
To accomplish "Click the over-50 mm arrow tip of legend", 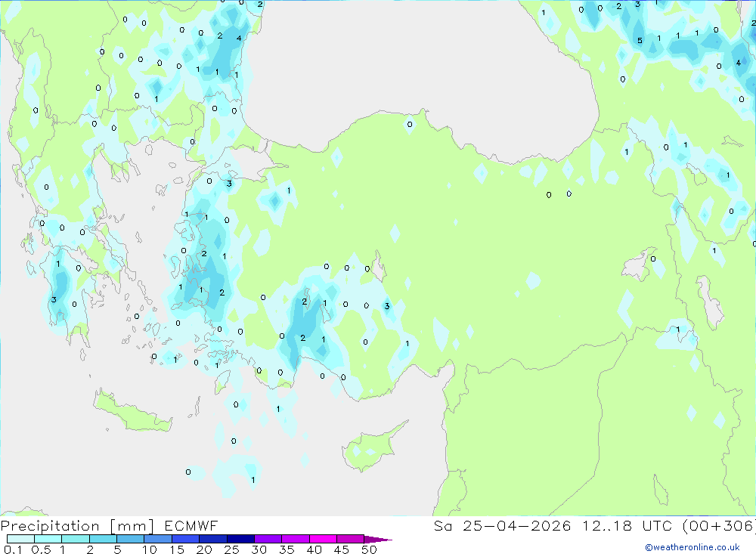I will [x=377, y=539].
